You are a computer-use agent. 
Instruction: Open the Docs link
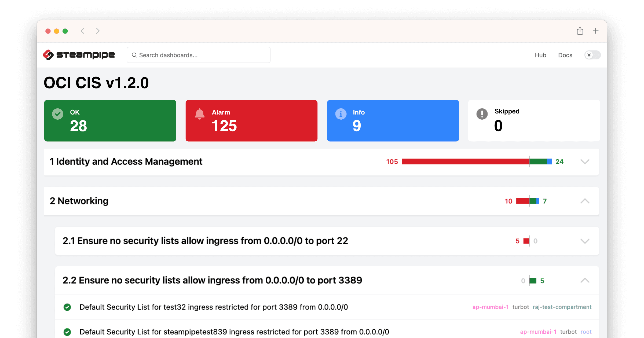(x=565, y=55)
